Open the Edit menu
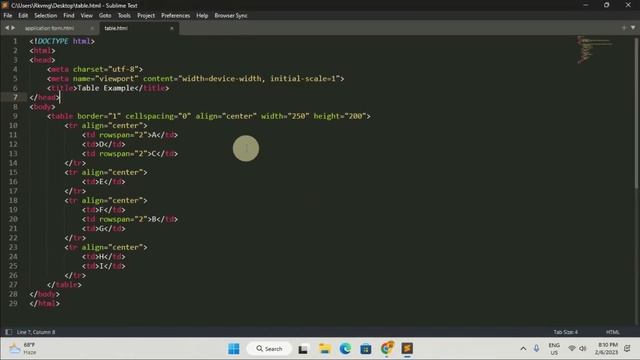The height and width of the screenshot is (360, 640). click(23, 16)
